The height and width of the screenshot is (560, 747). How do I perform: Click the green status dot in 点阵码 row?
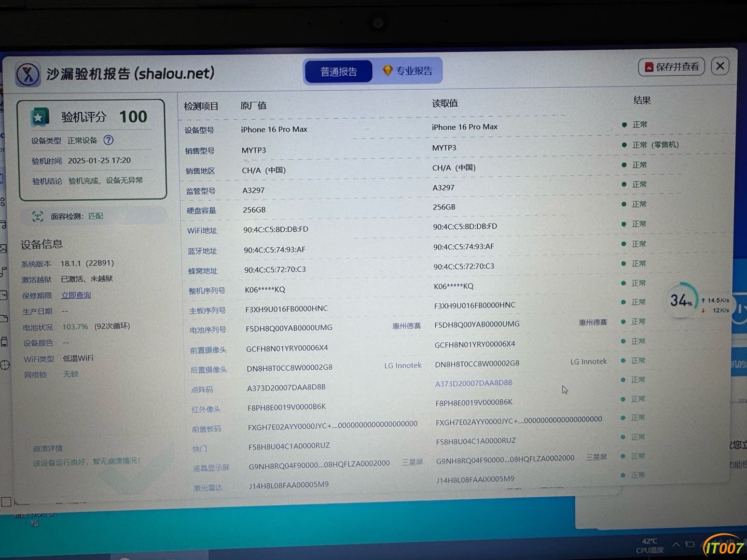(x=623, y=380)
